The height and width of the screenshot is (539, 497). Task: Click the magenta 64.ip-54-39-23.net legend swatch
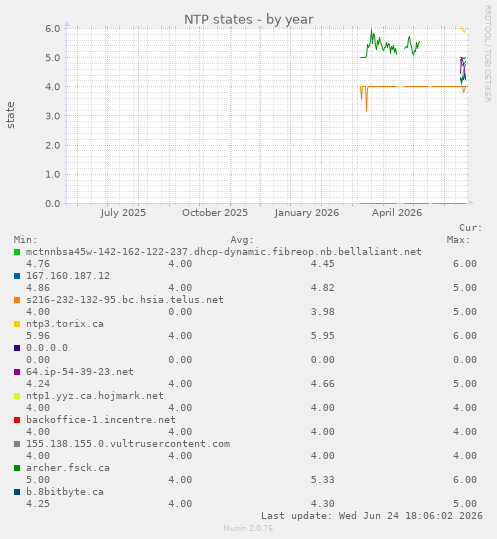point(17,372)
